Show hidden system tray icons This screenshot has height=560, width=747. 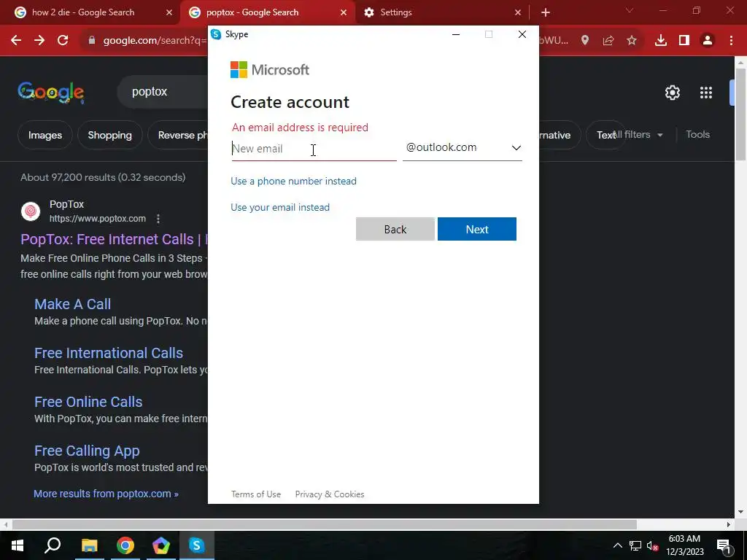pos(617,545)
